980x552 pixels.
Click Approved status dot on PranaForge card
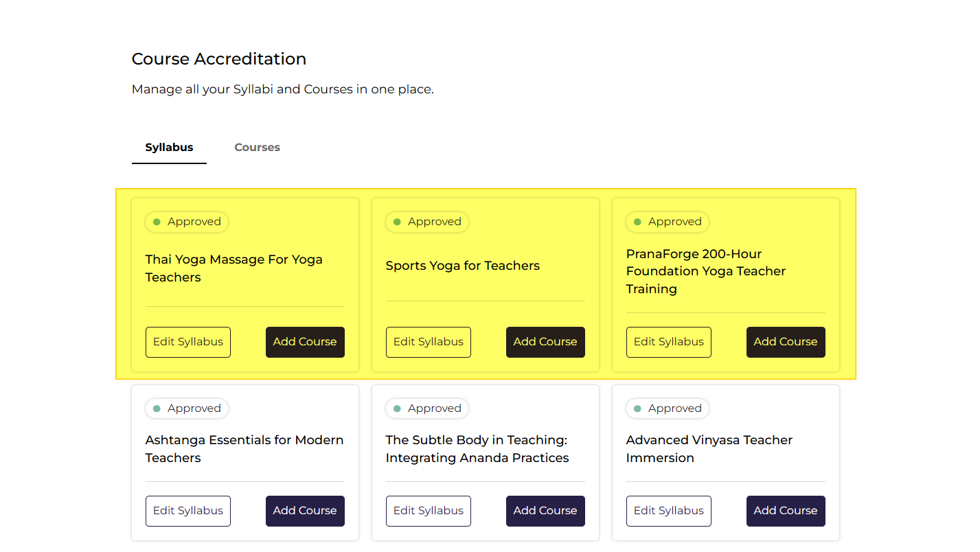[x=637, y=222]
